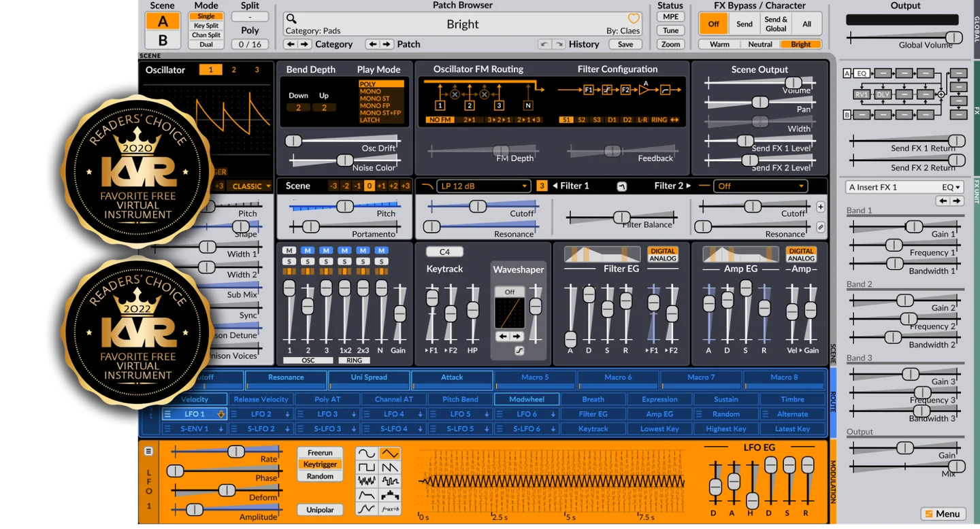980x529 pixels.
Task: Choose the sawtooth LFO waveform icon
Action: coord(390,467)
